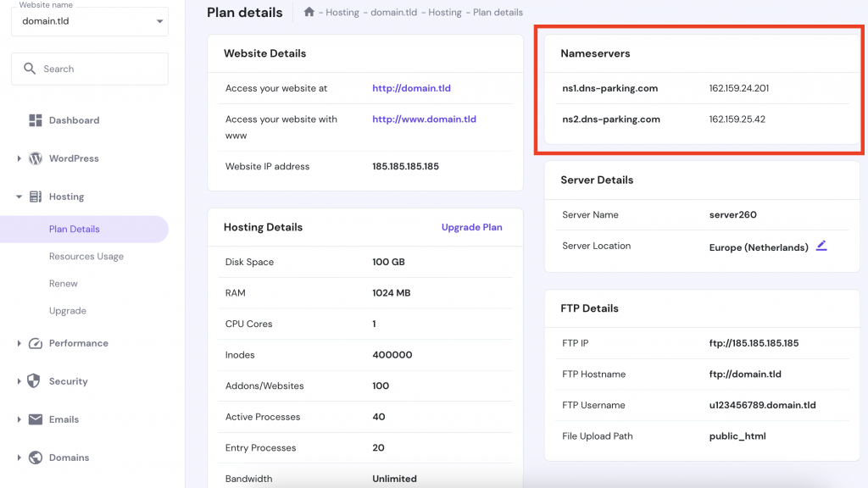Expand the Performance section arrow

(19, 343)
